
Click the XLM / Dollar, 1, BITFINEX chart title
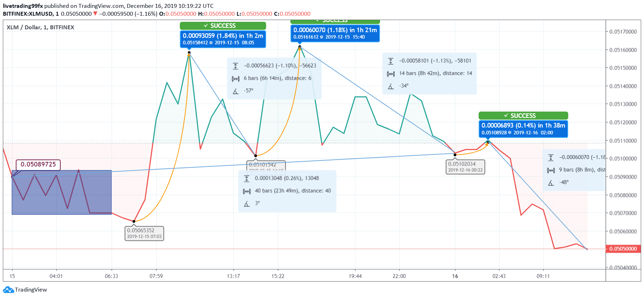pyautogui.click(x=40, y=28)
